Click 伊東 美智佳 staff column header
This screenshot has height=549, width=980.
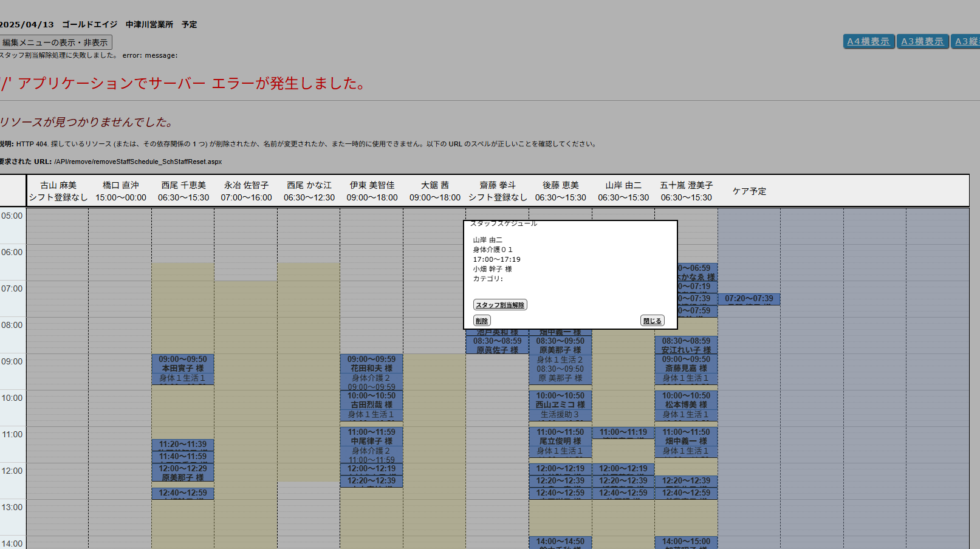click(372, 191)
